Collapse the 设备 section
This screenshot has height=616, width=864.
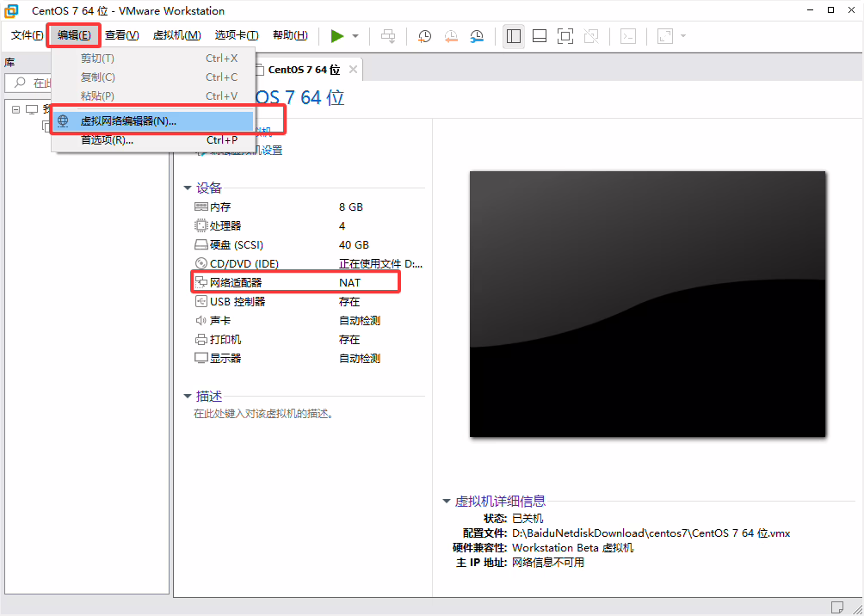(188, 188)
